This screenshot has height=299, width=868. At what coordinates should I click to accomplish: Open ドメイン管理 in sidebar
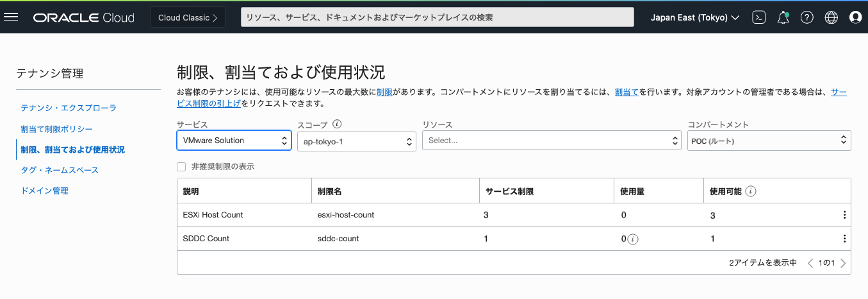(44, 191)
